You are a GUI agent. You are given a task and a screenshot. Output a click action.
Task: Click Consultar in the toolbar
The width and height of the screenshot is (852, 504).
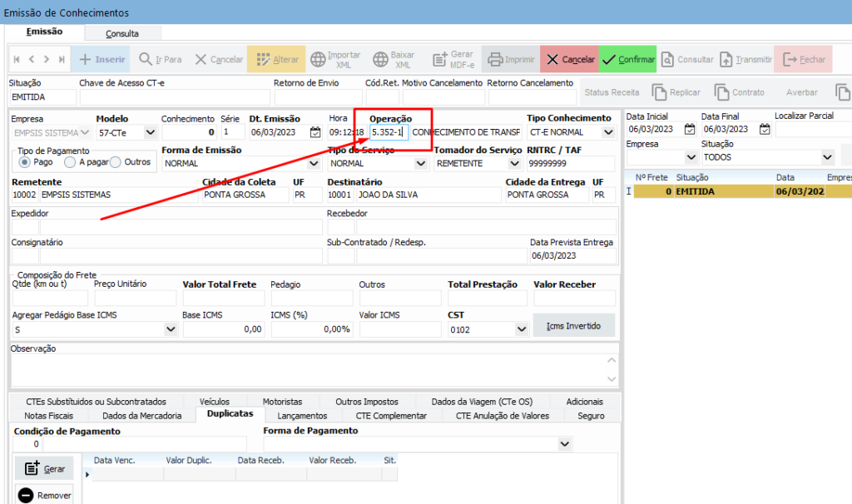(686, 59)
